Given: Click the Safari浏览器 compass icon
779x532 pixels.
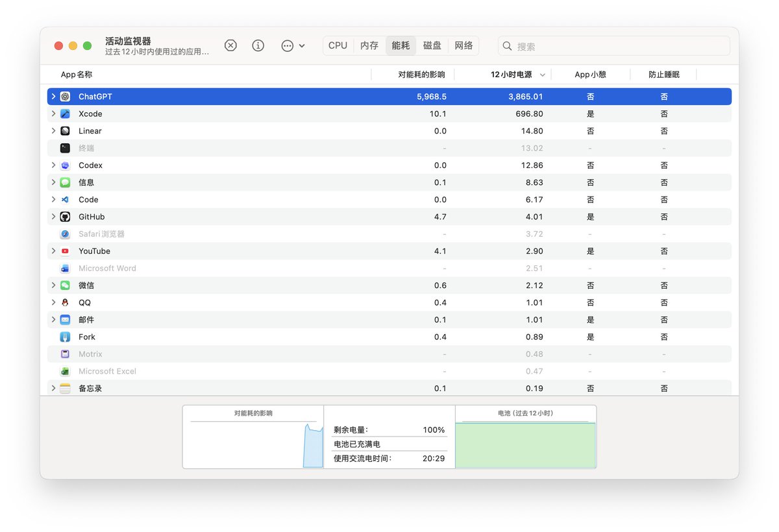Looking at the screenshot, I should [65, 234].
